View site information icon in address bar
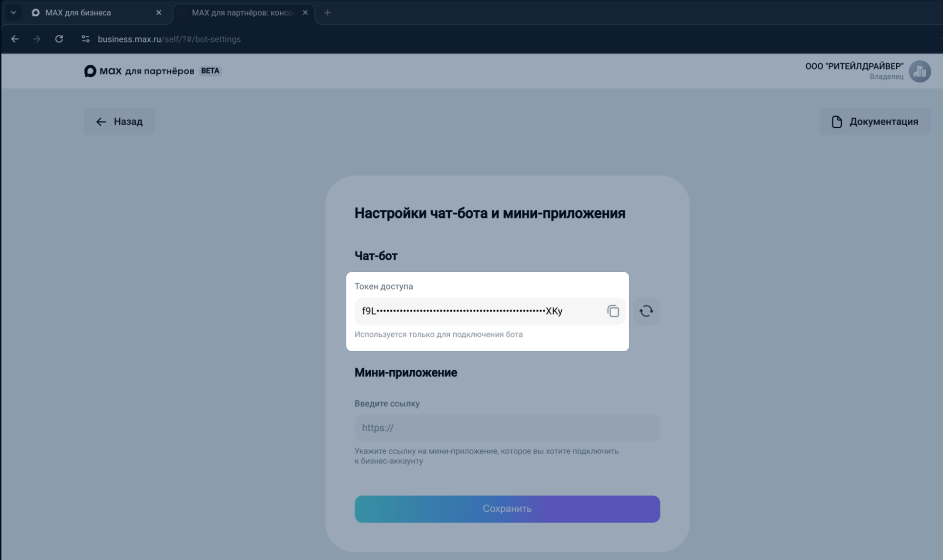 click(x=85, y=39)
